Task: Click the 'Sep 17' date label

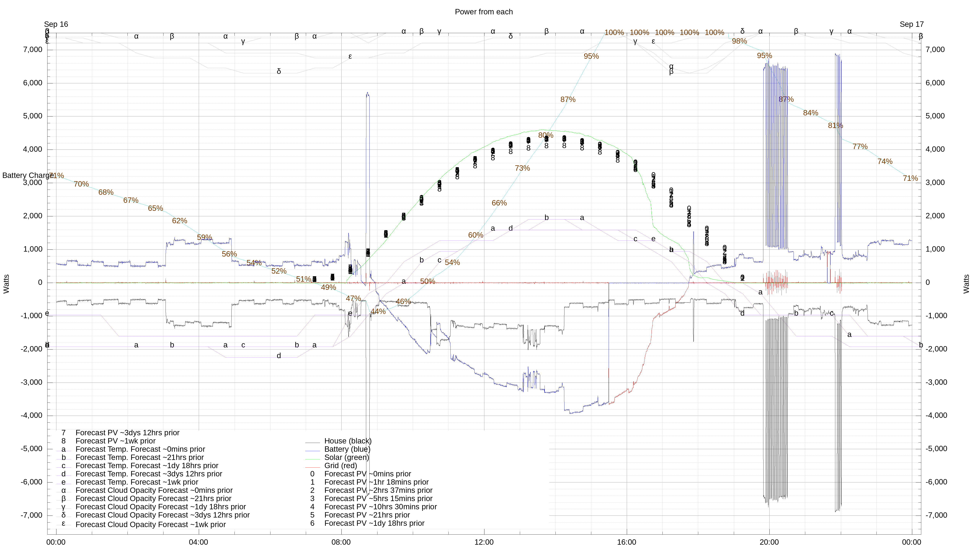Action: 911,24
